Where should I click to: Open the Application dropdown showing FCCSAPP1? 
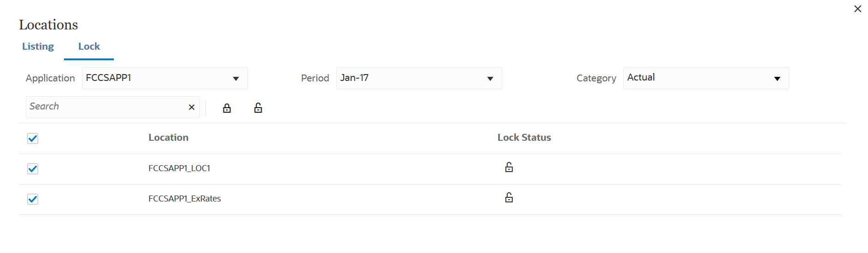pos(165,78)
